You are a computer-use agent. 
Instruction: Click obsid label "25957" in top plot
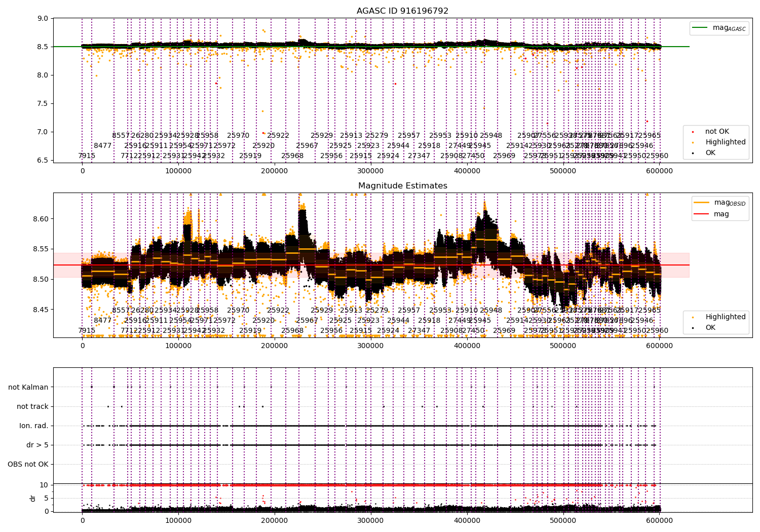click(409, 136)
